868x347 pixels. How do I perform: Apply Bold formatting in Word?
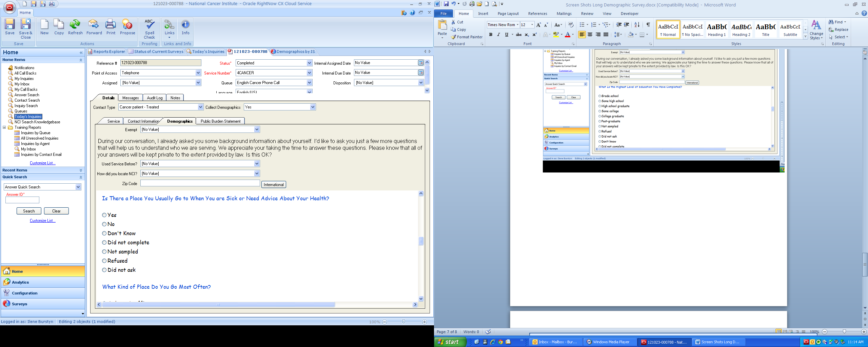point(491,35)
